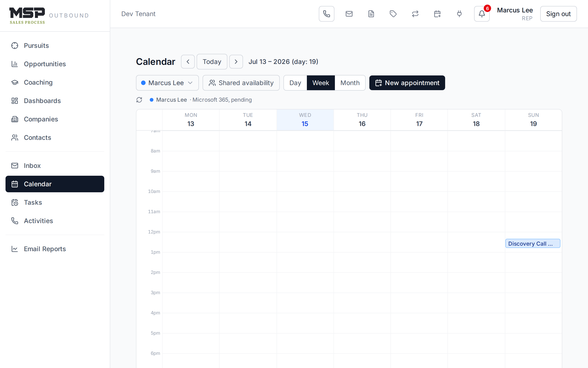
Task: Open the Activities label in sidebar
Action: (x=38, y=221)
